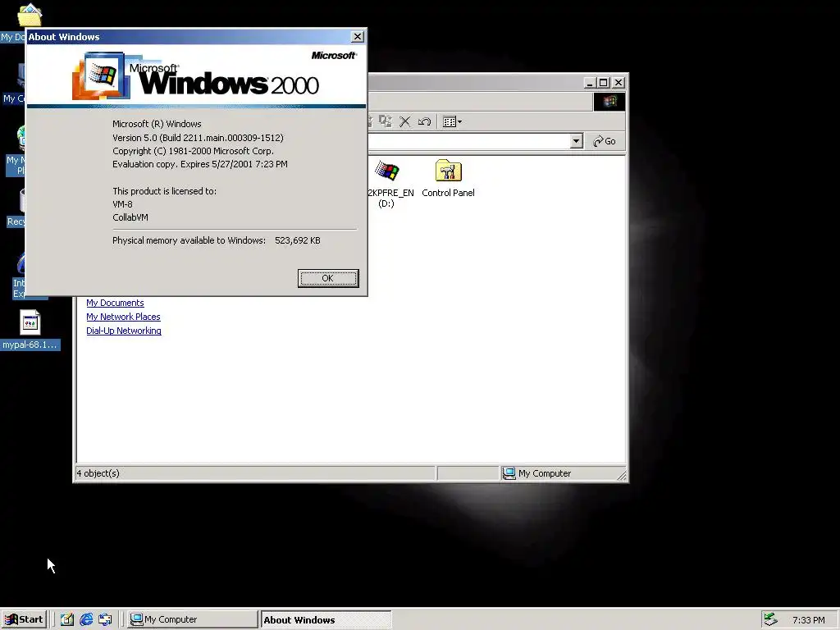
Task: Close the My Computer window
Action: point(619,83)
